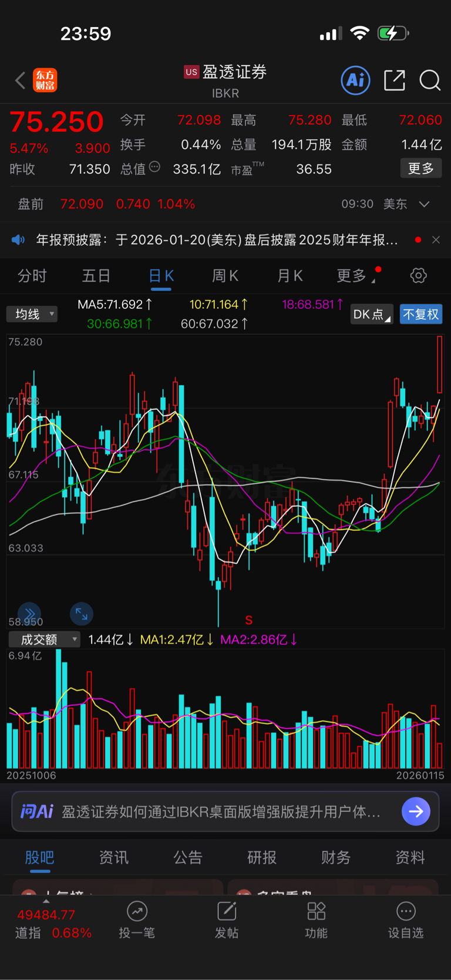Switch to 五日 chart tab
This screenshot has height=980, width=451.
click(96, 275)
